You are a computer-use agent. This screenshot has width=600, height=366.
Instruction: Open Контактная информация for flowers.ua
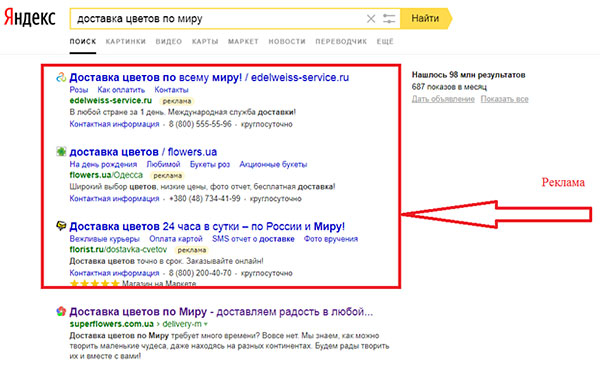coord(114,198)
